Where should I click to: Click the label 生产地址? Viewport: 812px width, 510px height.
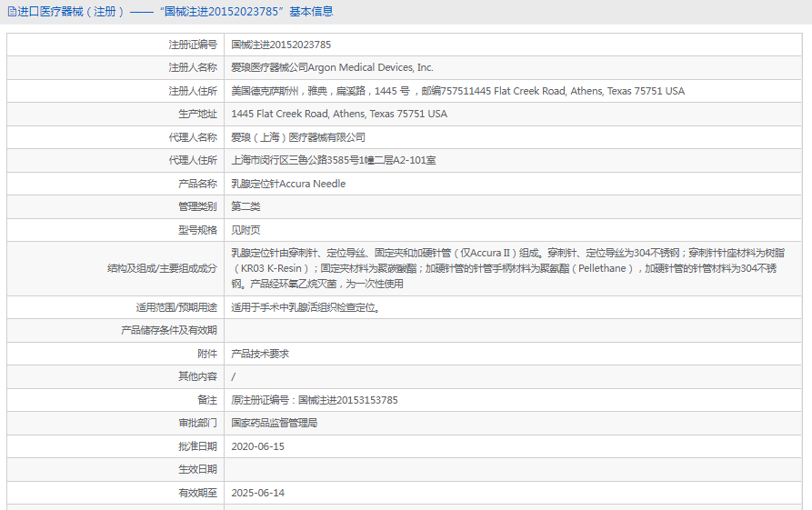tap(198, 114)
